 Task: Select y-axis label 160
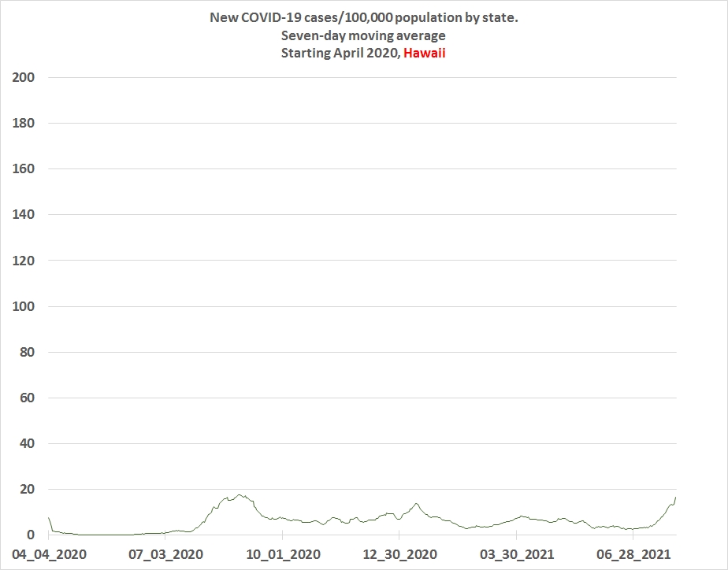[23, 168]
